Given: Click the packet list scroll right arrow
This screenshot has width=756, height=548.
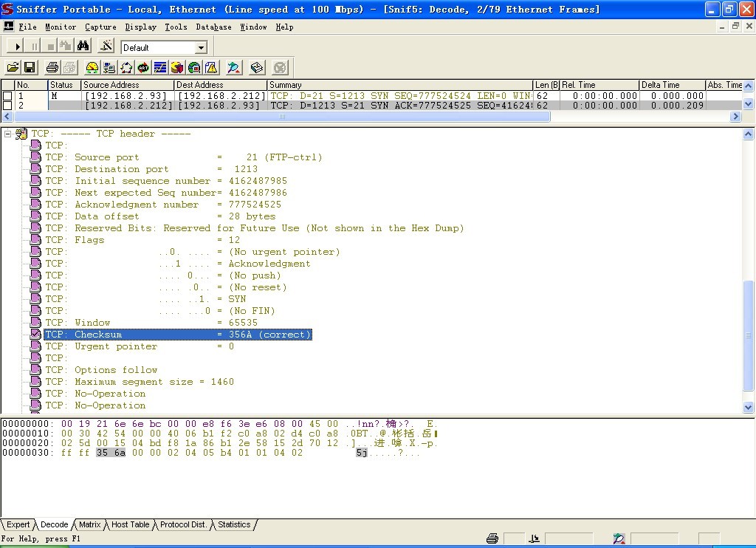Looking at the screenshot, I should coord(735,116).
